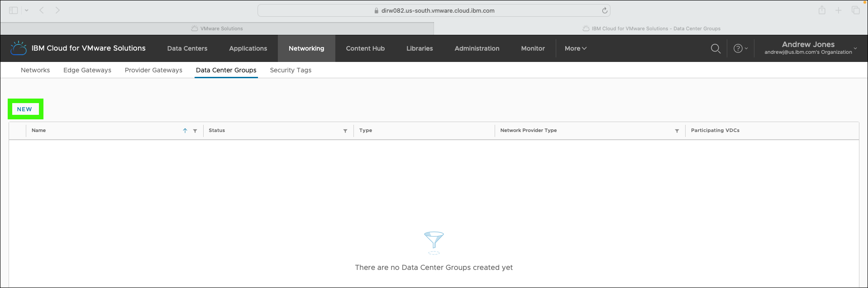Open a new browser tab
Viewport: 868px width, 288px height.
coord(839,10)
